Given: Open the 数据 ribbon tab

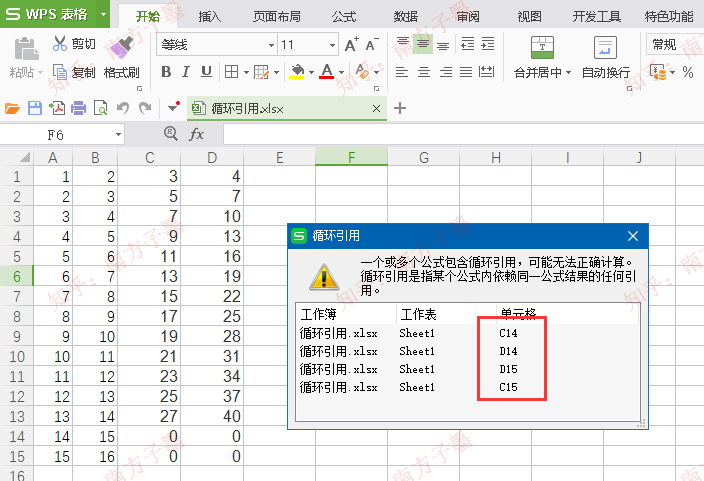Looking at the screenshot, I should pyautogui.click(x=406, y=17).
